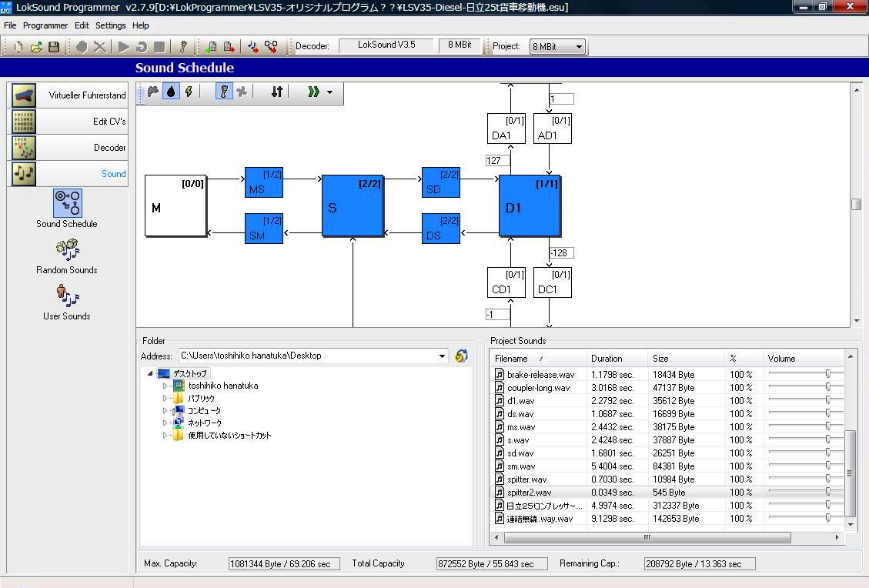
Task: Toggle the highlighted whistle button in schedule toolbar
Action: tap(223, 92)
